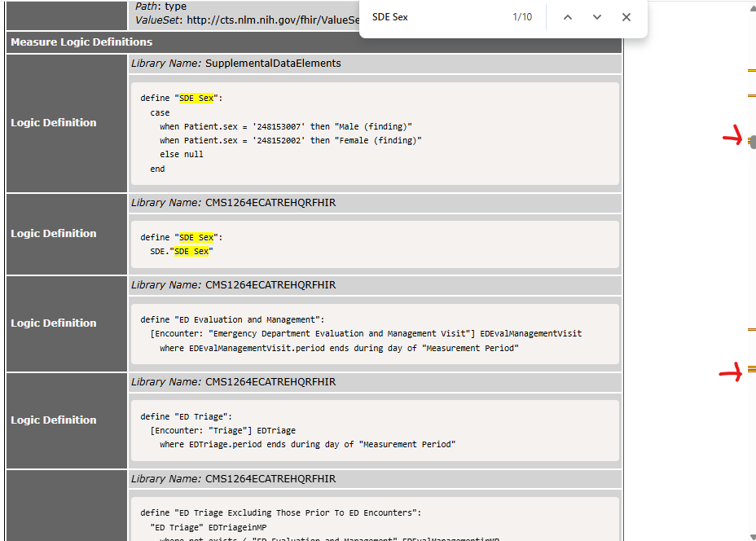Image resolution: width=756 pixels, height=541 pixels.
Task: Click 'Logic Definition' label beside the SupplementalDataElements block
Action: 54,123
